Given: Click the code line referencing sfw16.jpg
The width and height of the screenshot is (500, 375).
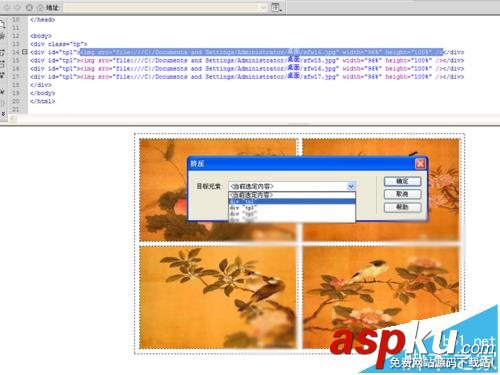Looking at the screenshot, I should 247,68.
